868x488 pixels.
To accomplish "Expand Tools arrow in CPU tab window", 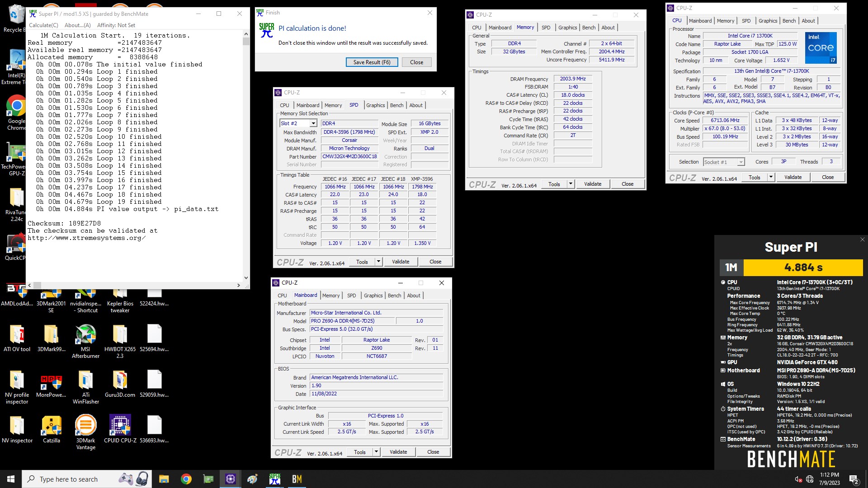I will [x=771, y=177].
